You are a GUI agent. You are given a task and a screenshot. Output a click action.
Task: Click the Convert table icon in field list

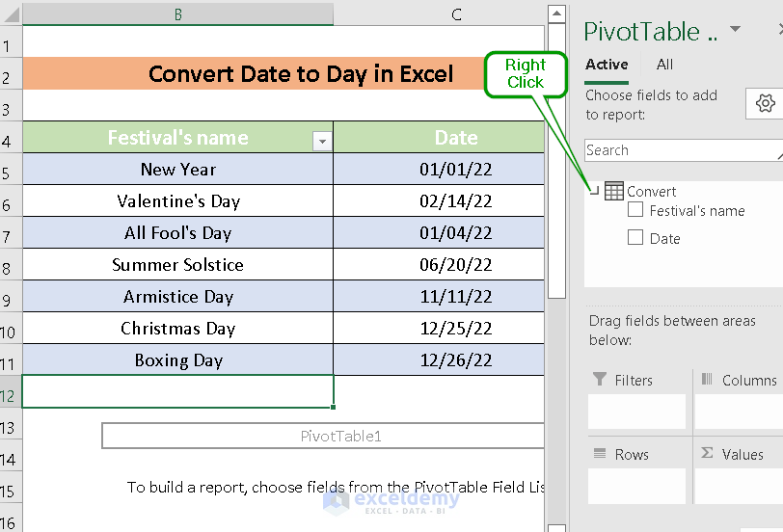[614, 192]
